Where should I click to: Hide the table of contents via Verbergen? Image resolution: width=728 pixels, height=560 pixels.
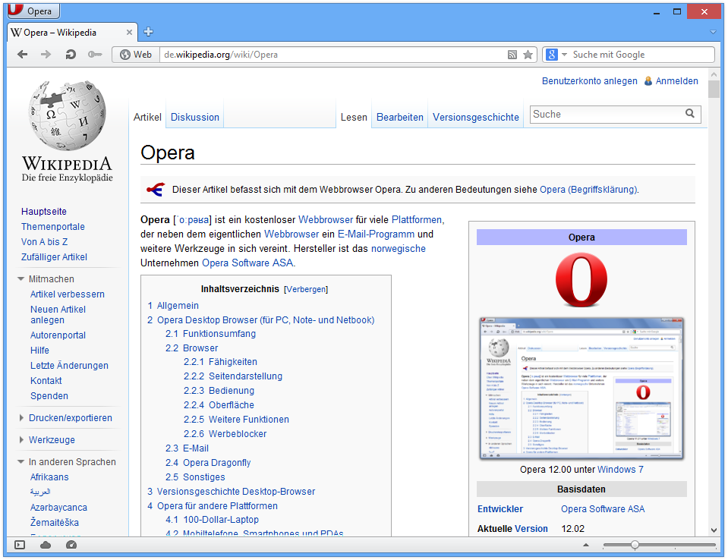click(307, 289)
